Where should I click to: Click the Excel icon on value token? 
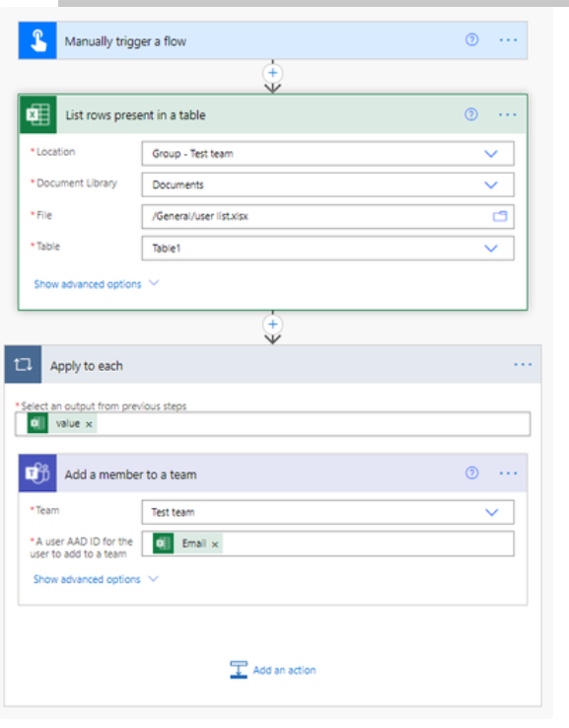(37, 423)
